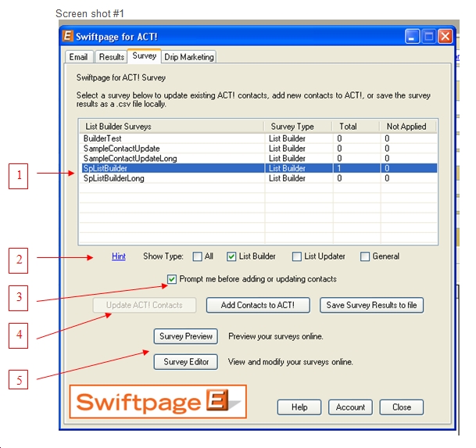Select the highlighted SpListBuilder survey

tap(258, 168)
